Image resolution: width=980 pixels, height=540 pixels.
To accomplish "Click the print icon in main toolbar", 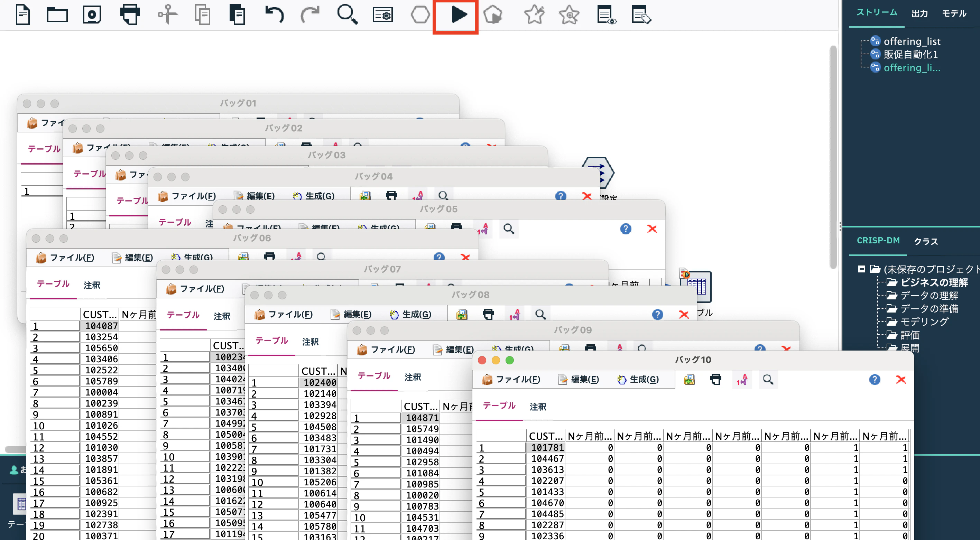I will point(130,15).
